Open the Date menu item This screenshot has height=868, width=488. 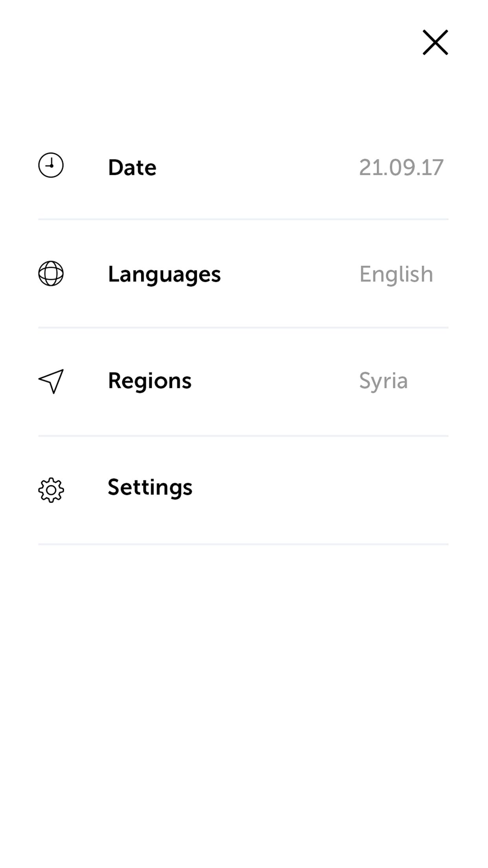(132, 167)
